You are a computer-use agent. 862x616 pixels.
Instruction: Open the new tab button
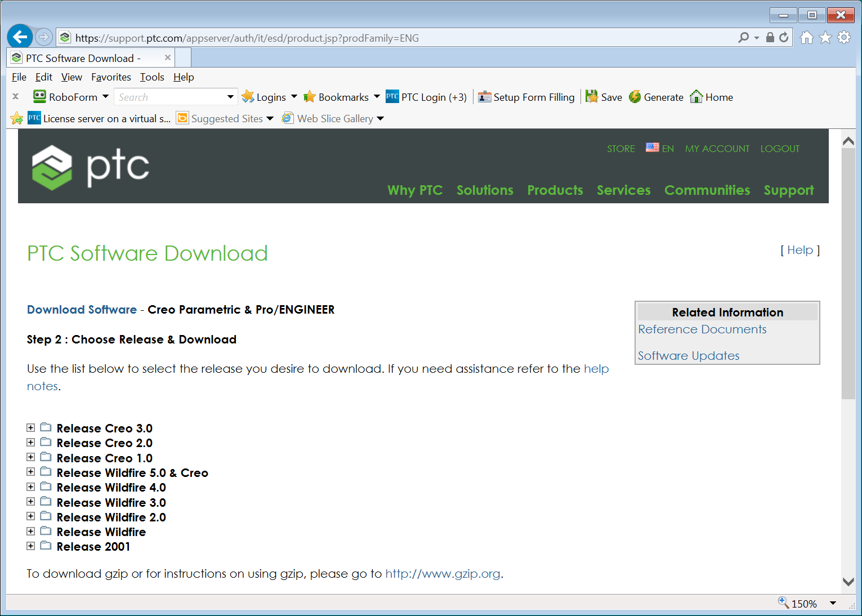click(x=183, y=57)
